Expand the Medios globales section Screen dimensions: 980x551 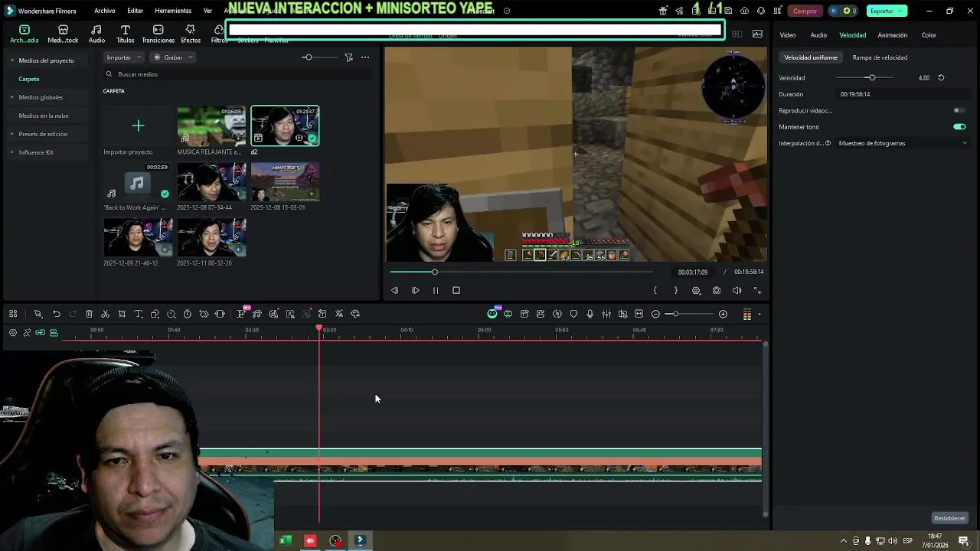click(11, 97)
